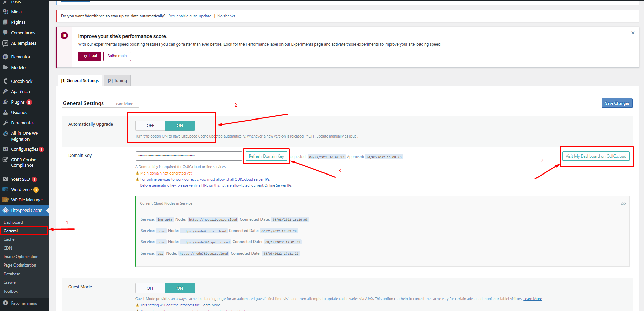Open GDPR Cookie Compliance icon

5,160
